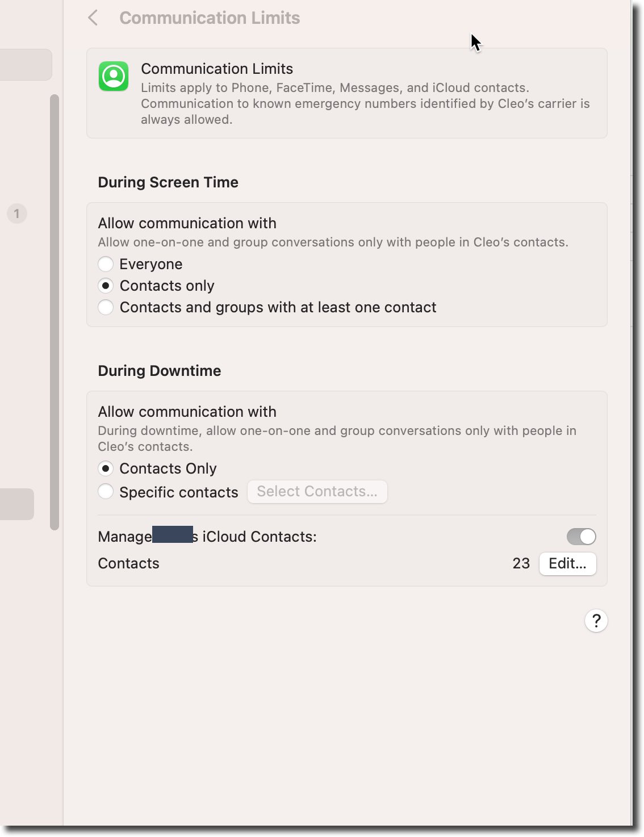Click the sidebar search field at top
The width and height of the screenshot is (644, 837).
click(x=26, y=64)
